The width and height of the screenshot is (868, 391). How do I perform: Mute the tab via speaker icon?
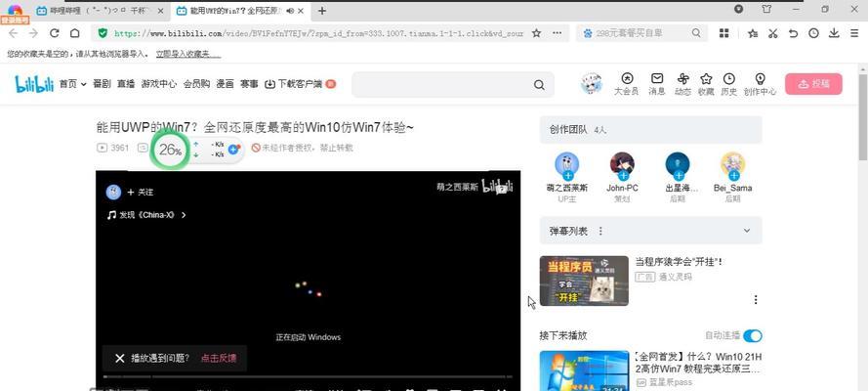[x=290, y=11]
